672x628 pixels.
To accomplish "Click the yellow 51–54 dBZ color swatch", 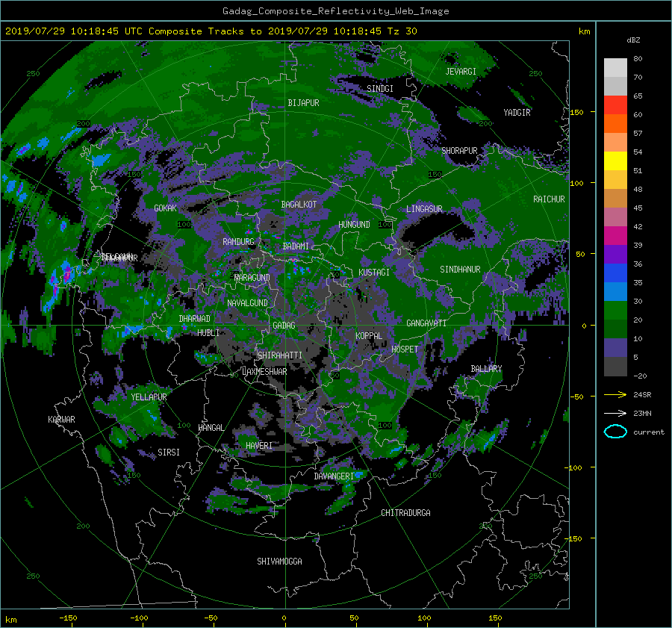I will (615, 161).
